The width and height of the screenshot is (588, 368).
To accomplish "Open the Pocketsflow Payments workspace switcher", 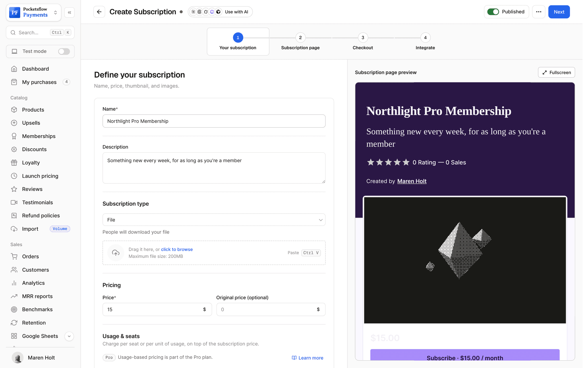I will point(34,12).
